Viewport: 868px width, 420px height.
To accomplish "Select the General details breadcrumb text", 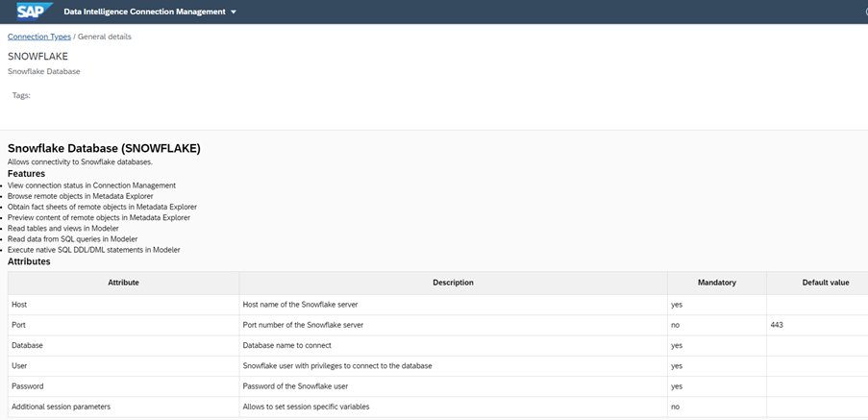I will pyautogui.click(x=105, y=37).
